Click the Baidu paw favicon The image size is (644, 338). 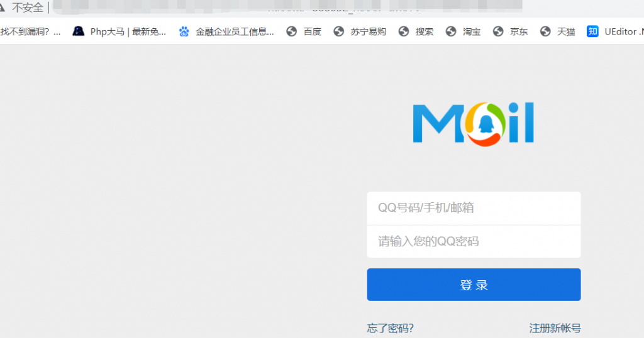point(184,31)
